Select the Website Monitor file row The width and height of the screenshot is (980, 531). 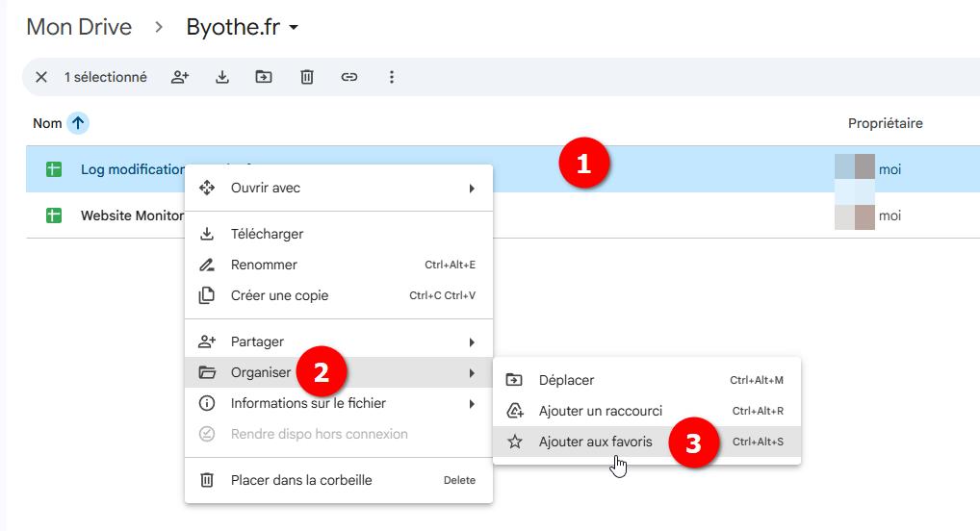pyautogui.click(x=503, y=215)
